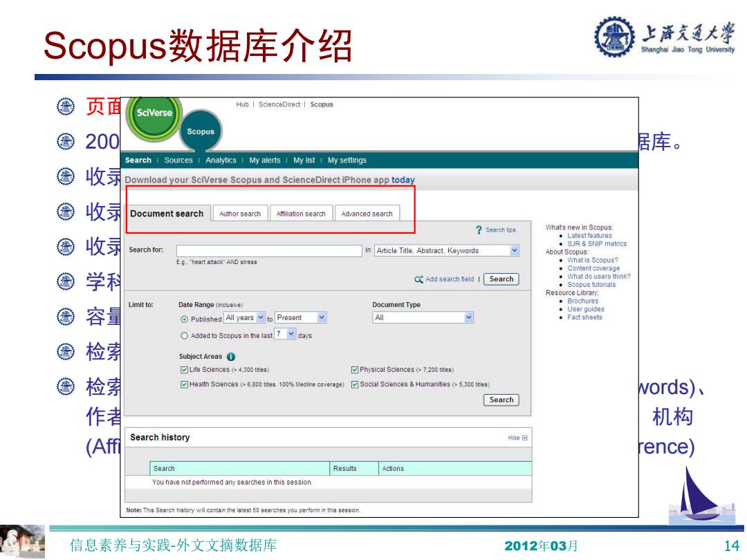747x560 pixels.
Task: Click the Actions column header
Action: click(455, 469)
